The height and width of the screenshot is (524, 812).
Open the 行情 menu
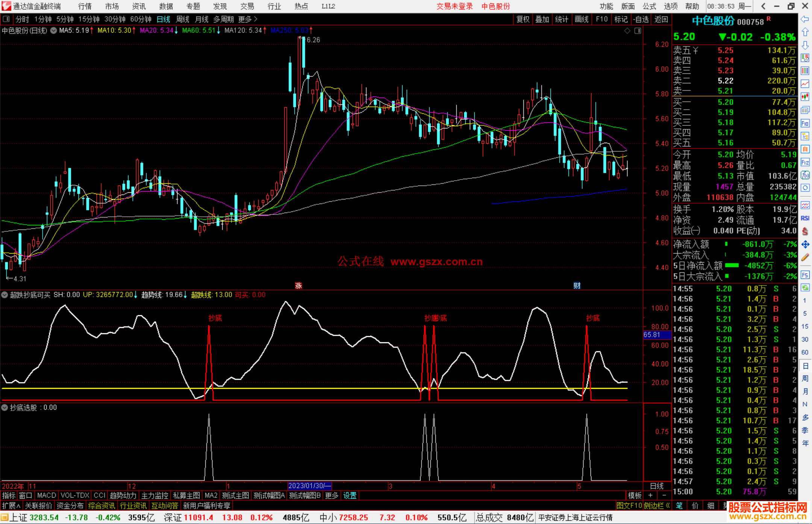pyautogui.click(x=85, y=6)
